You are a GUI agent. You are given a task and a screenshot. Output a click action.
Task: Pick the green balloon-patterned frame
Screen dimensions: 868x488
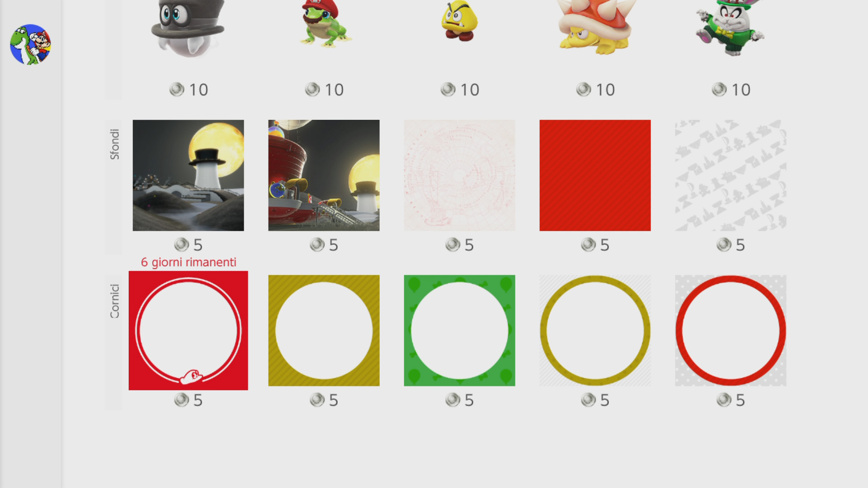pos(459,330)
